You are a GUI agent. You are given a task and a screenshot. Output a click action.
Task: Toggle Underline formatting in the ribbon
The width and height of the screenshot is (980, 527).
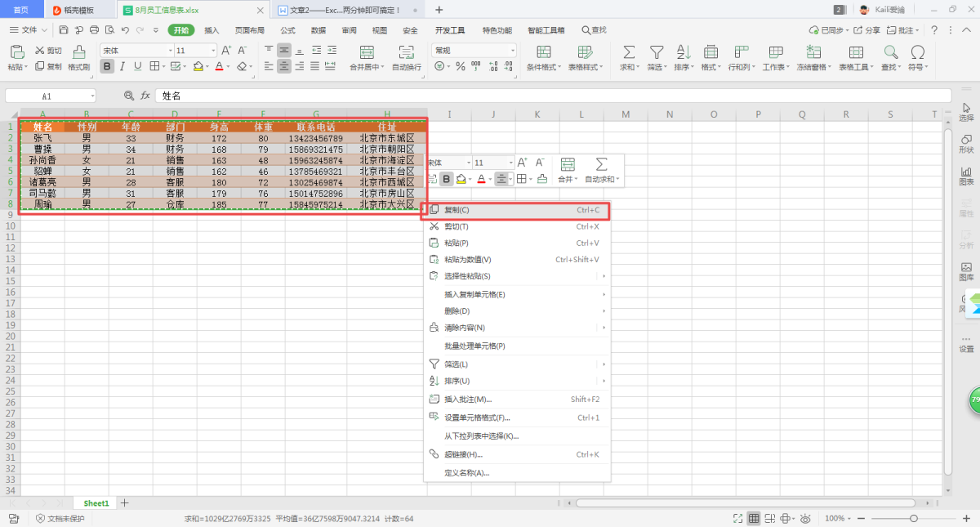click(137, 66)
